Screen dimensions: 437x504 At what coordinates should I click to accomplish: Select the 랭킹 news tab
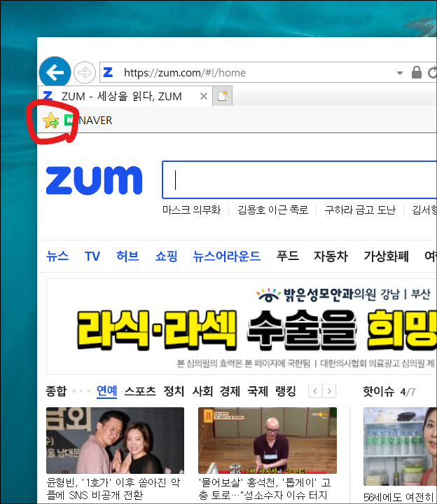286,391
